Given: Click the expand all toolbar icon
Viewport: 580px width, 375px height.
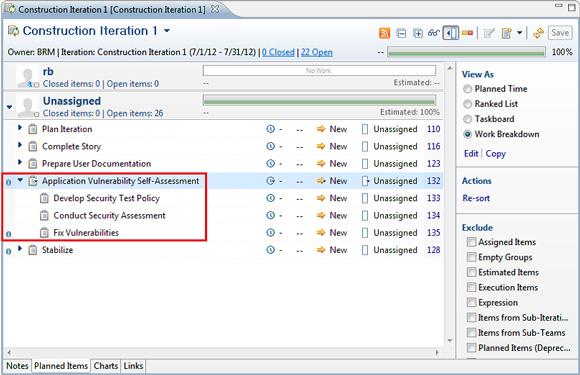Looking at the screenshot, I should [x=418, y=33].
